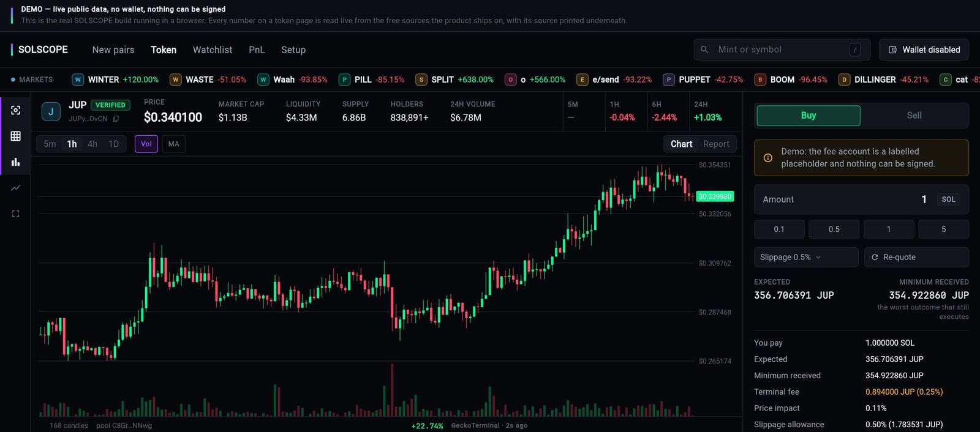Switch to the Chart view tab
The height and width of the screenshot is (432, 980).
point(682,144)
